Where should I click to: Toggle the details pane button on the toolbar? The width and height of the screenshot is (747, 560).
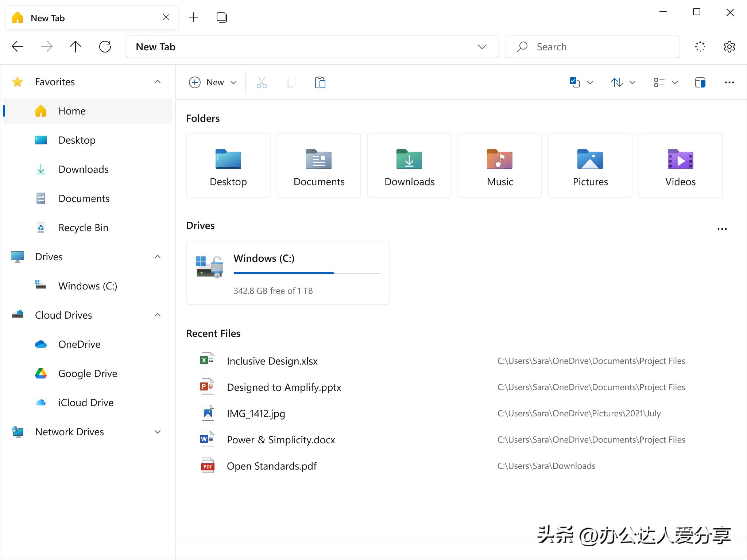(x=700, y=82)
